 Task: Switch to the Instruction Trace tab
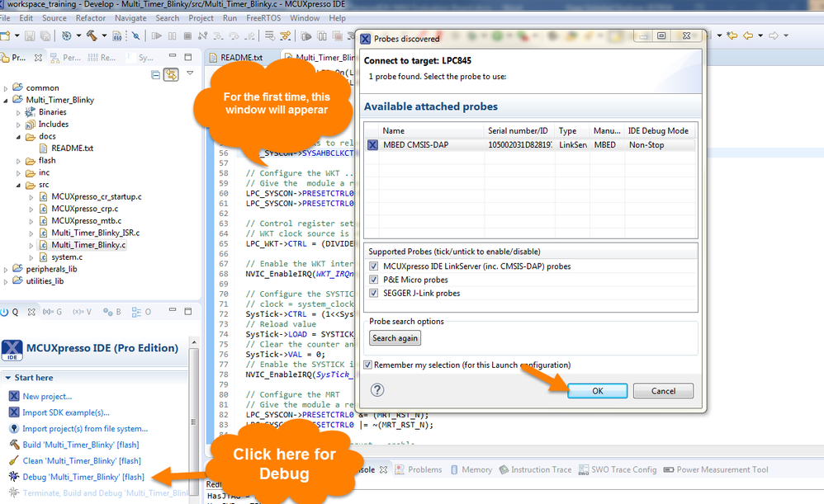tap(535, 470)
